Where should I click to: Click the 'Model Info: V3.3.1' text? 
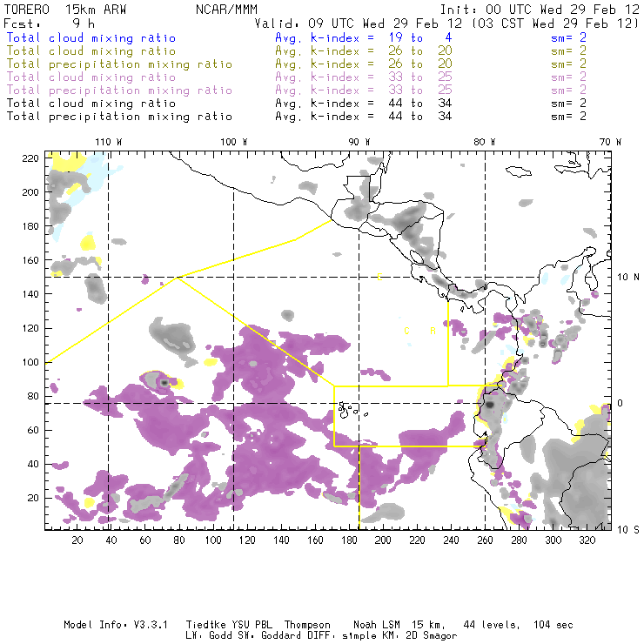116,625
